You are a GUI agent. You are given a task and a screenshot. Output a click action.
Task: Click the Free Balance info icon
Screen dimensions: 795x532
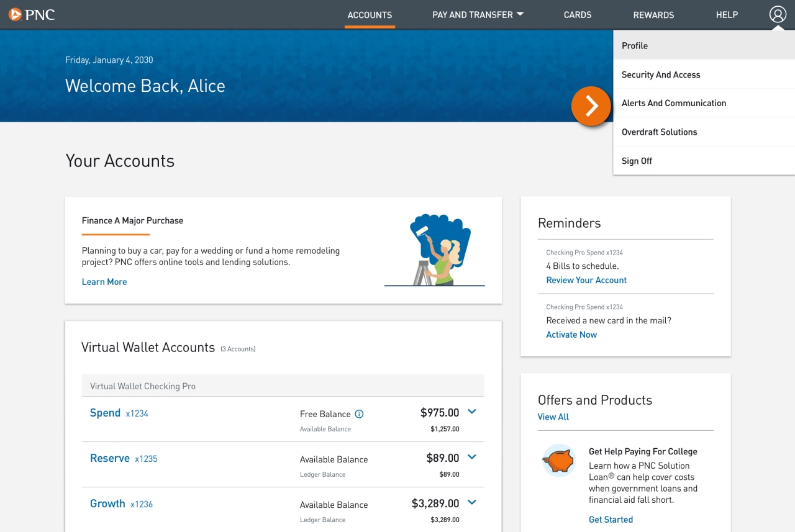360,413
